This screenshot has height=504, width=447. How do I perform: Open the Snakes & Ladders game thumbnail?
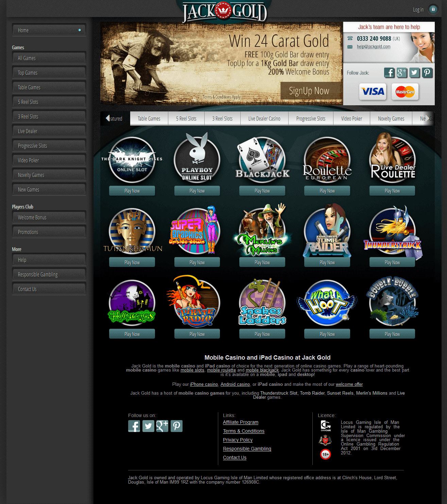point(262,302)
